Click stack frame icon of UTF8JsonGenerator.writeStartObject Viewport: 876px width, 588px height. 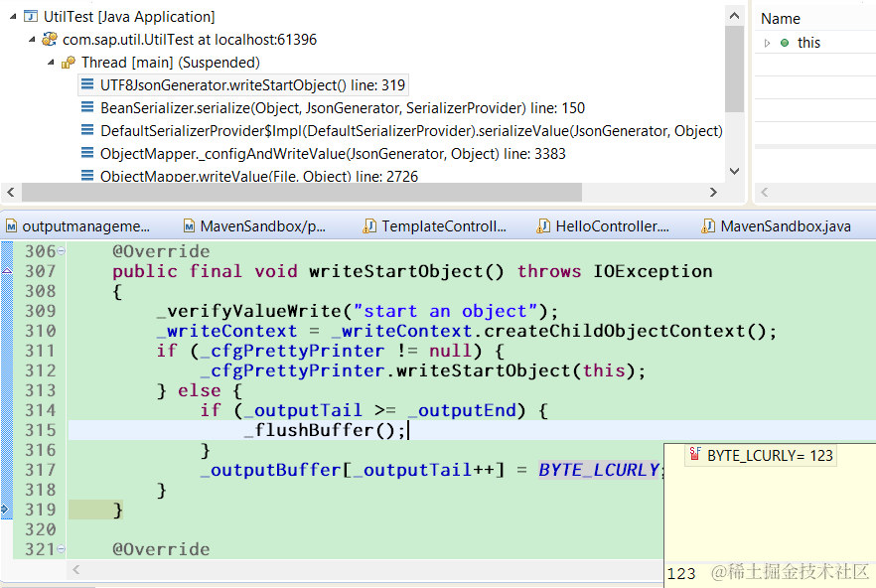[x=87, y=84]
